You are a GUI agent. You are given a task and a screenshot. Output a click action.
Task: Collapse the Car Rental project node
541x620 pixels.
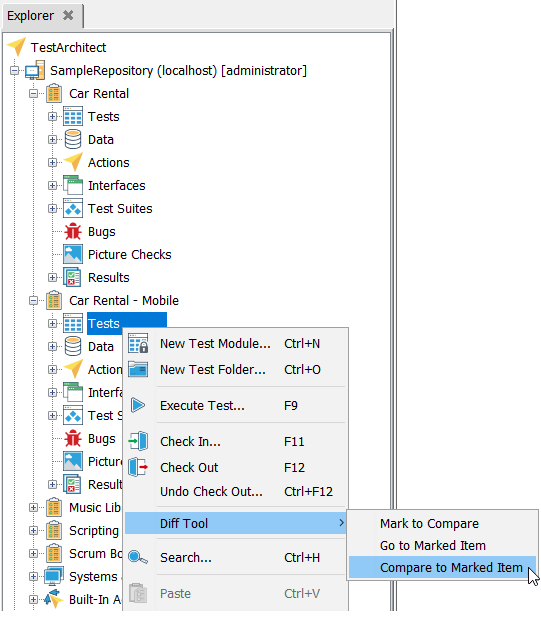pos(34,94)
